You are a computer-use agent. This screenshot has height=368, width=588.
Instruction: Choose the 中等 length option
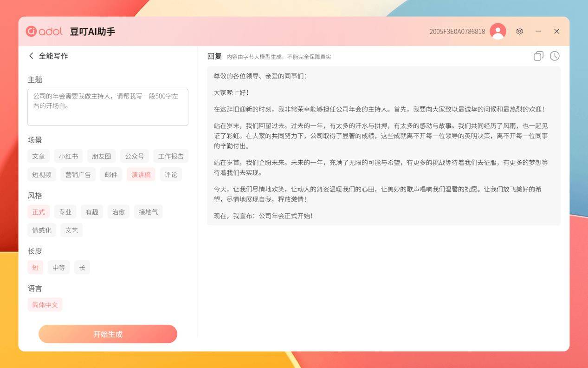[x=59, y=268]
